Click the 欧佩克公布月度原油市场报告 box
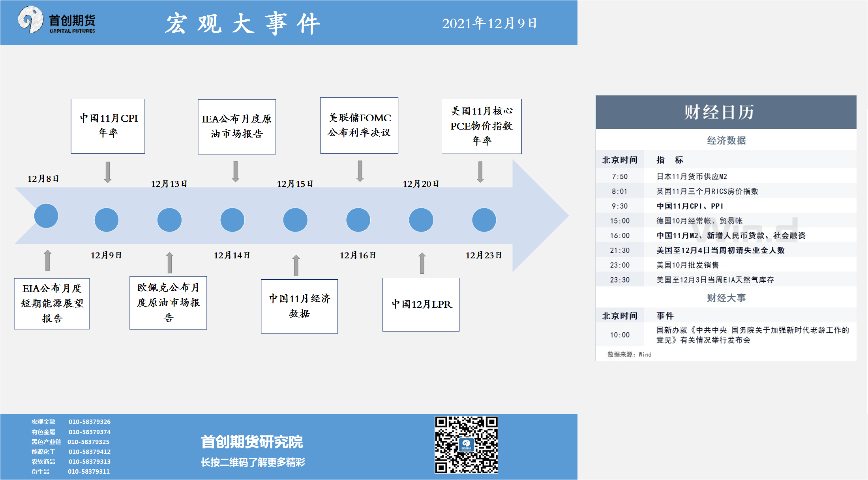 click(x=168, y=303)
